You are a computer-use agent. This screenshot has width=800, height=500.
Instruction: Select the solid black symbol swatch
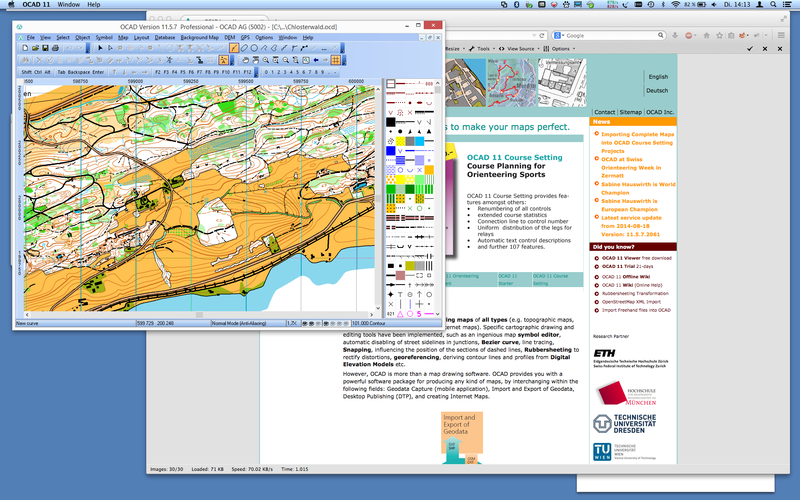(x=391, y=122)
